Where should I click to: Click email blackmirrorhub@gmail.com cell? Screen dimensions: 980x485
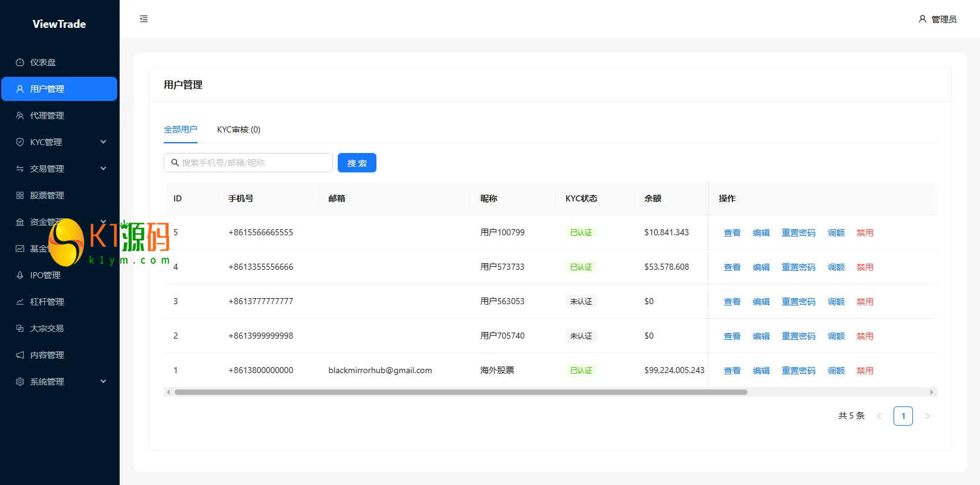(380, 370)
